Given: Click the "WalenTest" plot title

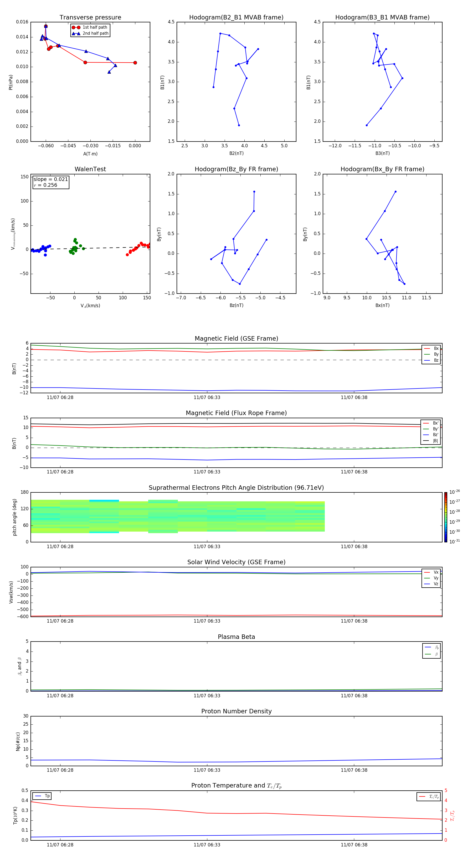Looking at the screenshot, I should pos(90,169).
